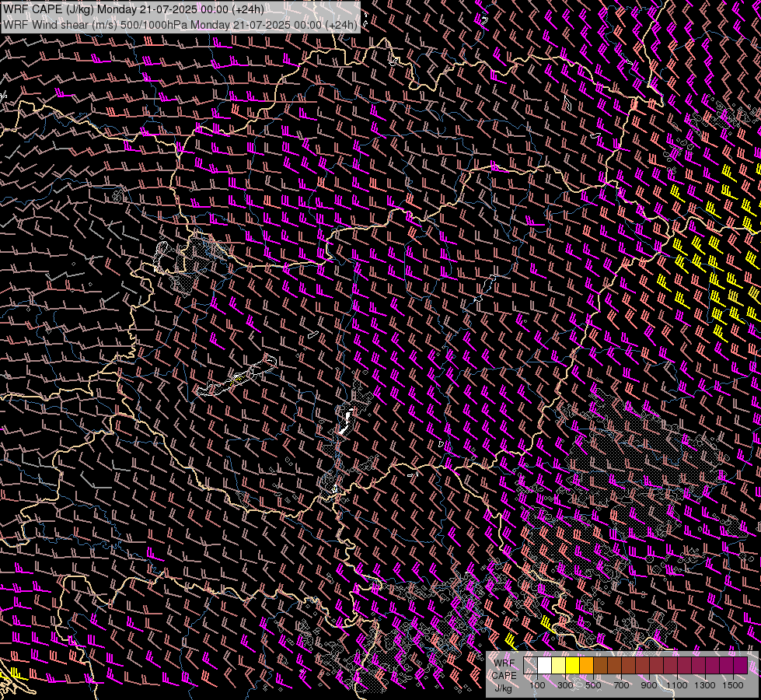
Task: Click the CAPE label in legend
Action: (504, 676)
